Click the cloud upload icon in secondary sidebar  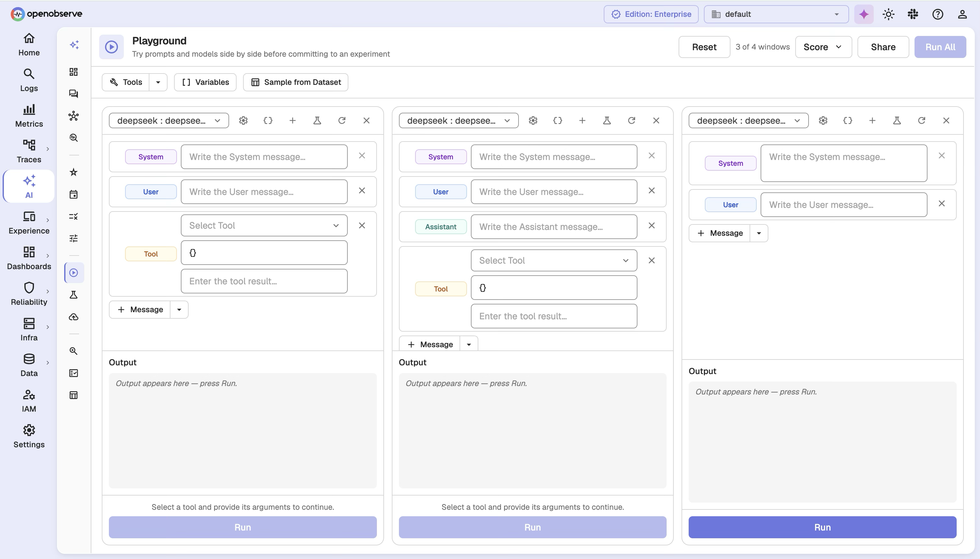[74, 317]
